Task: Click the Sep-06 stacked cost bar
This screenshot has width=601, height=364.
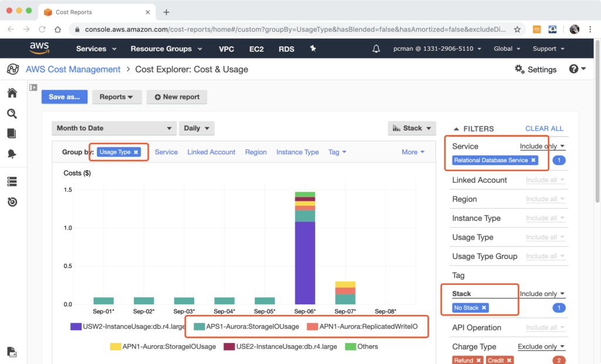Action: point(305,248)
